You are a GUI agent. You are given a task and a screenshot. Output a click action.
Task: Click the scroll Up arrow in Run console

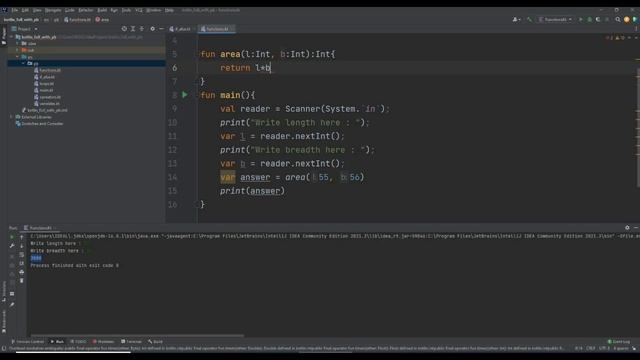22,237
